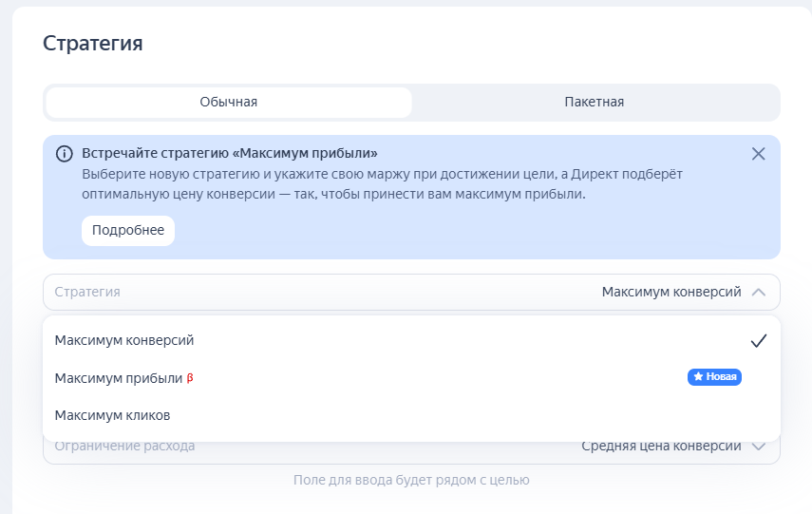
Task: Choose the Максимум прибыли strategy option
Action: (x=118, y=378)
